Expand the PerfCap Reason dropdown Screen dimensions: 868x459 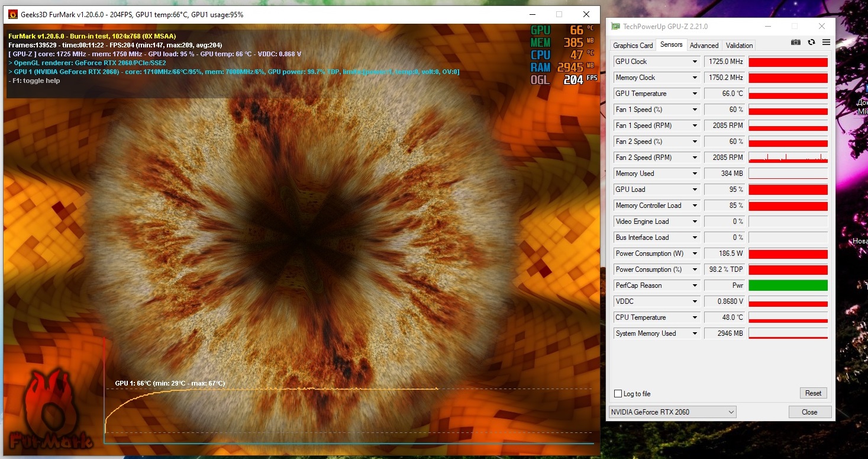[695, 285]
